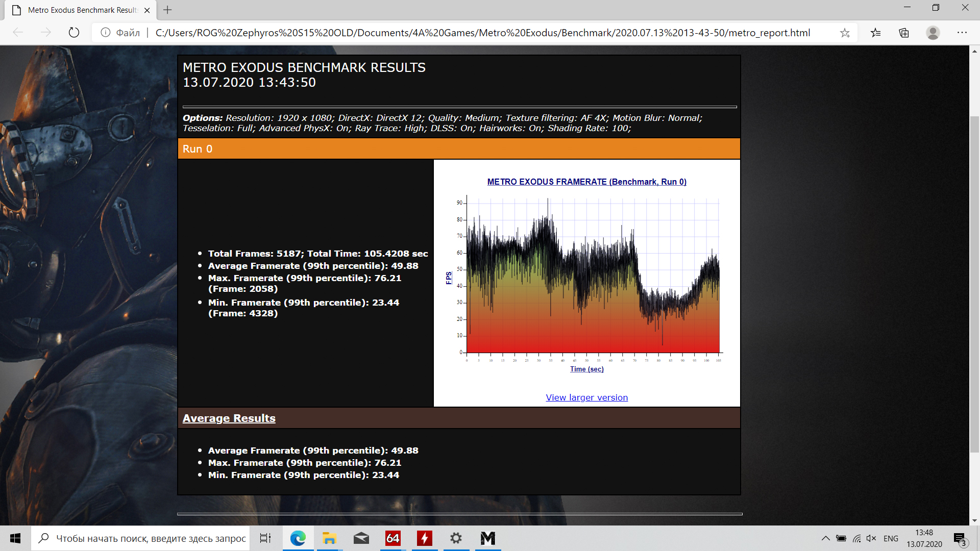Open Settings gear on the taskbar
Screen dimensions: 980x551
click(456, 538)
